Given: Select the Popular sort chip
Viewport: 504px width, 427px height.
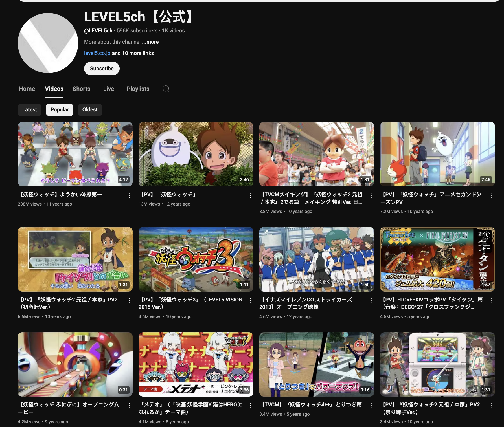Looking at the screenshot, I should click(60, 110).
